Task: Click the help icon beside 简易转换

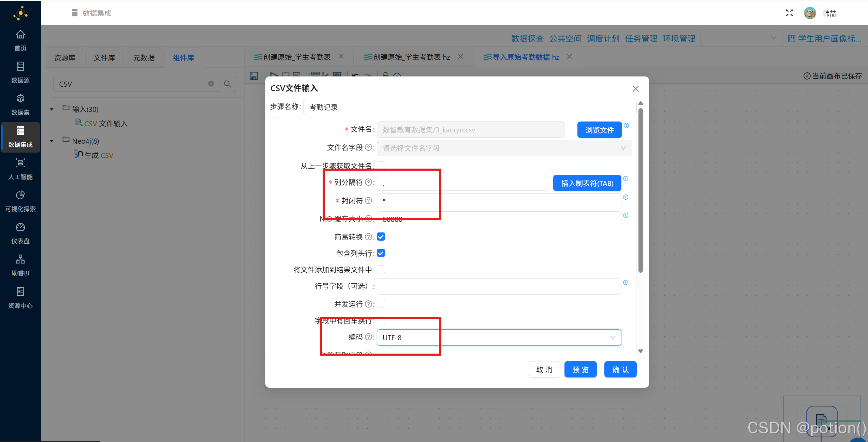Action: 368,237
